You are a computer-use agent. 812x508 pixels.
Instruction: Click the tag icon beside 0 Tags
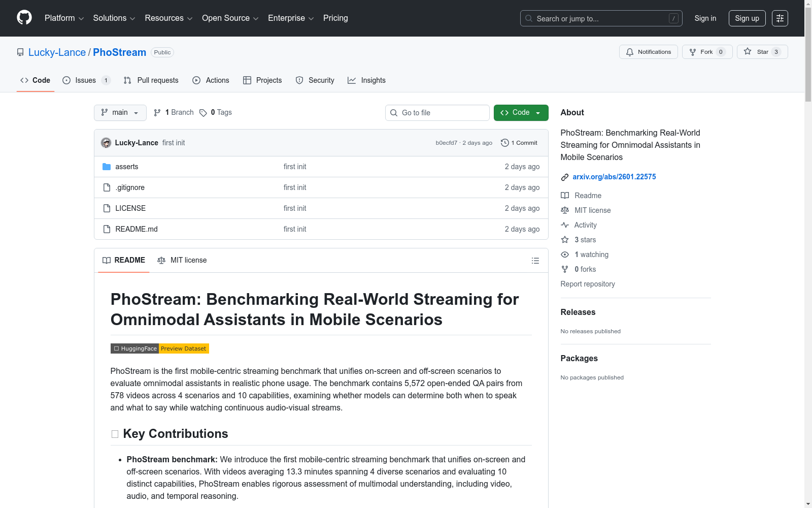pyautogui.click(x=203, y=113)
